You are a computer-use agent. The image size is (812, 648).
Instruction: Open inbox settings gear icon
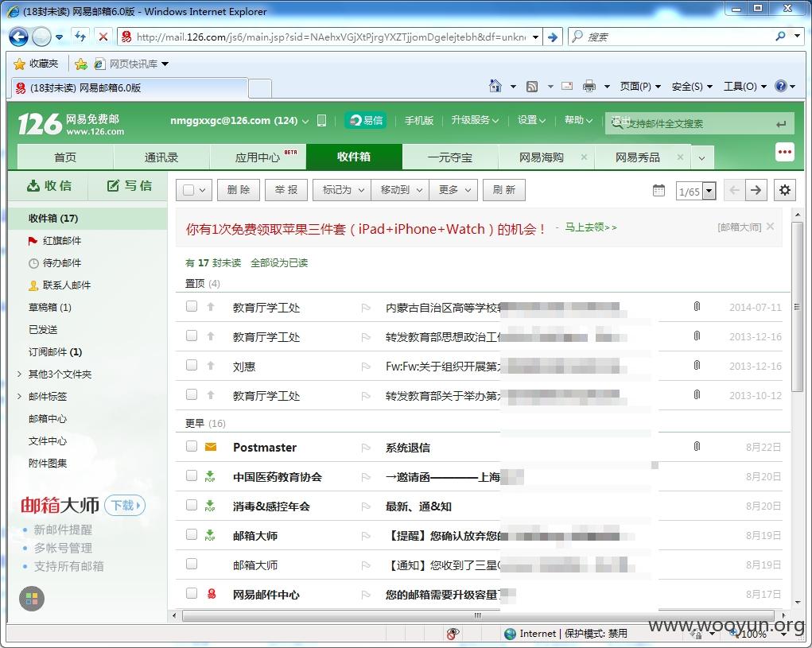pyautogui.click(x=784, y=190)
